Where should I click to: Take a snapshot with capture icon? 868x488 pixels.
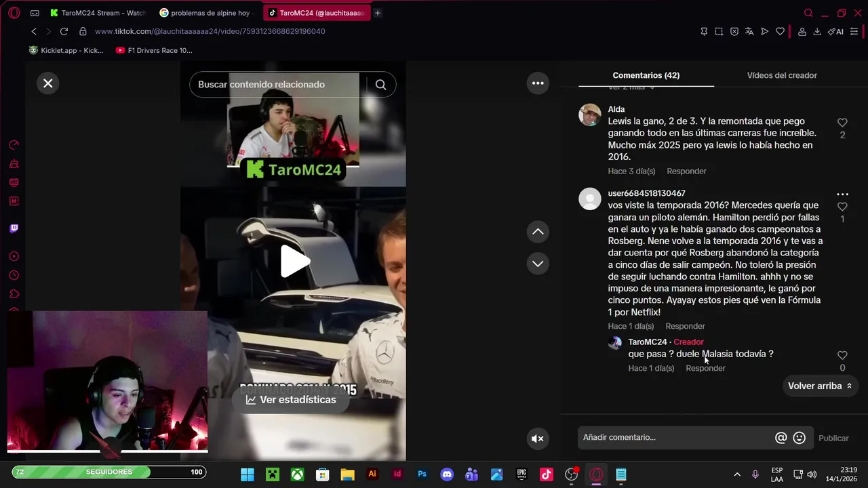click(719, 31)
